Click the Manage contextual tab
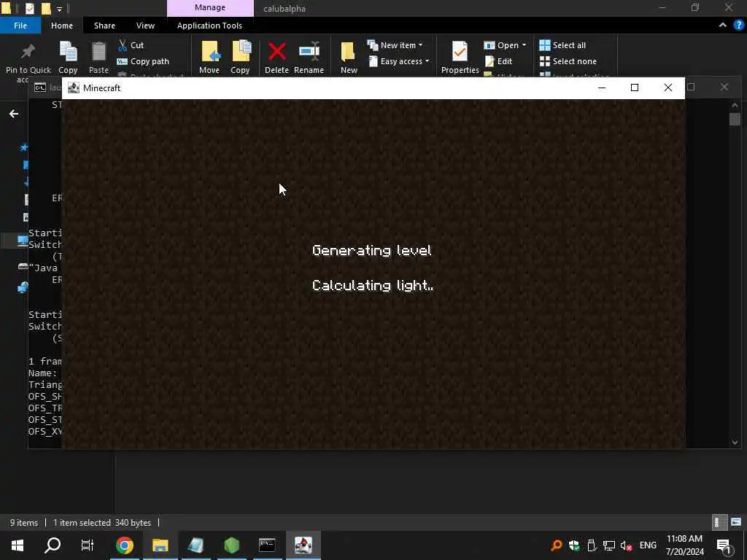 pyautogui.click(x=210, y=8)
